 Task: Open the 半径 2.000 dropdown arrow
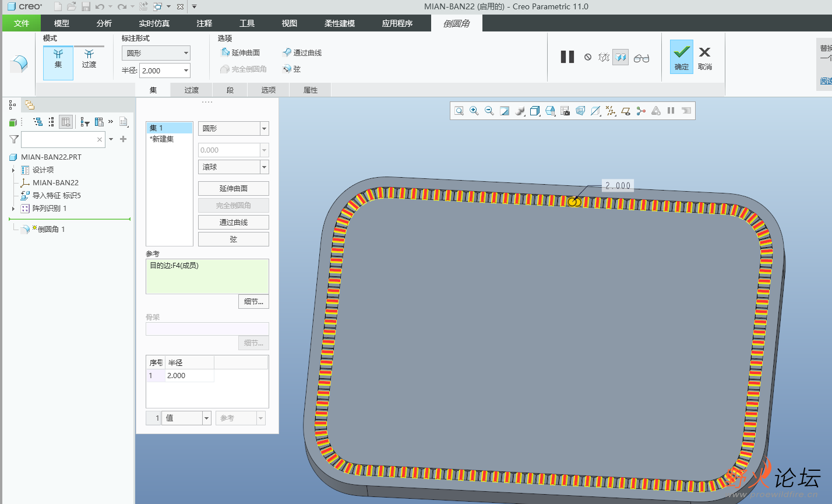click(186, 71)
